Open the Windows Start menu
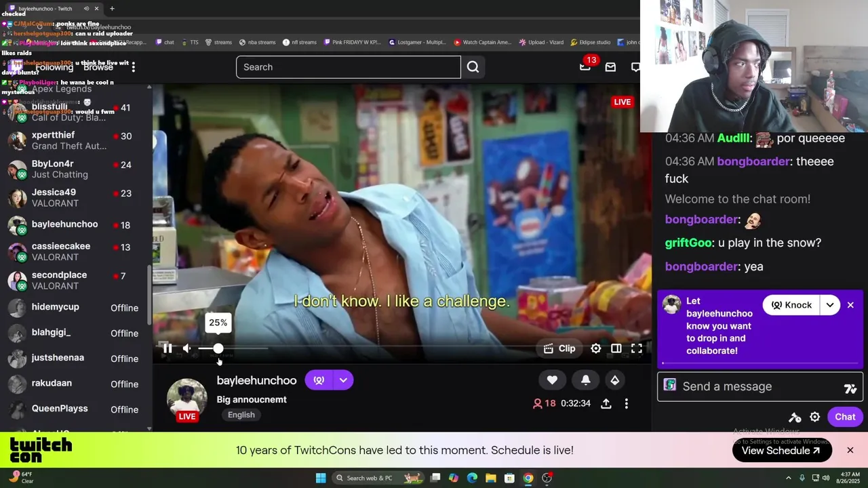Screen dimensions: 868x488 (321, 478)
